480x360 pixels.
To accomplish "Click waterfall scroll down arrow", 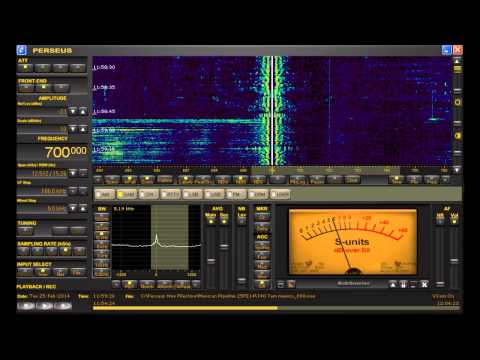I will [457, 170].
